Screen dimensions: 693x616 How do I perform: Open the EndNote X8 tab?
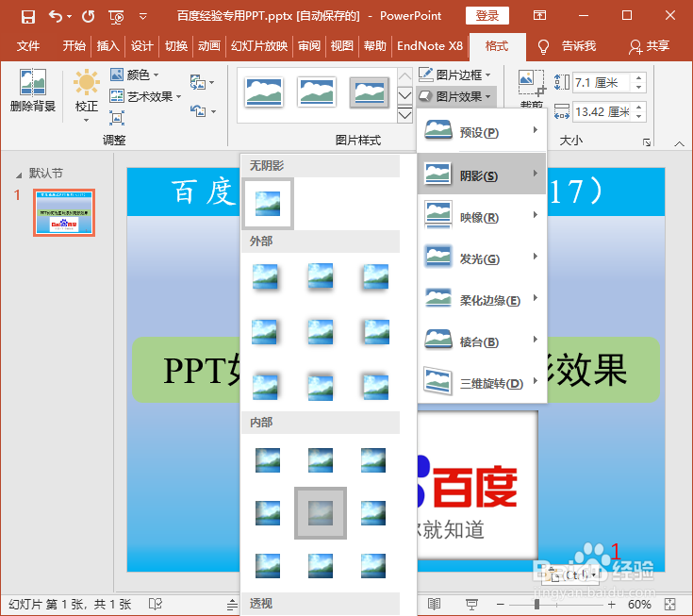(430, 45)
